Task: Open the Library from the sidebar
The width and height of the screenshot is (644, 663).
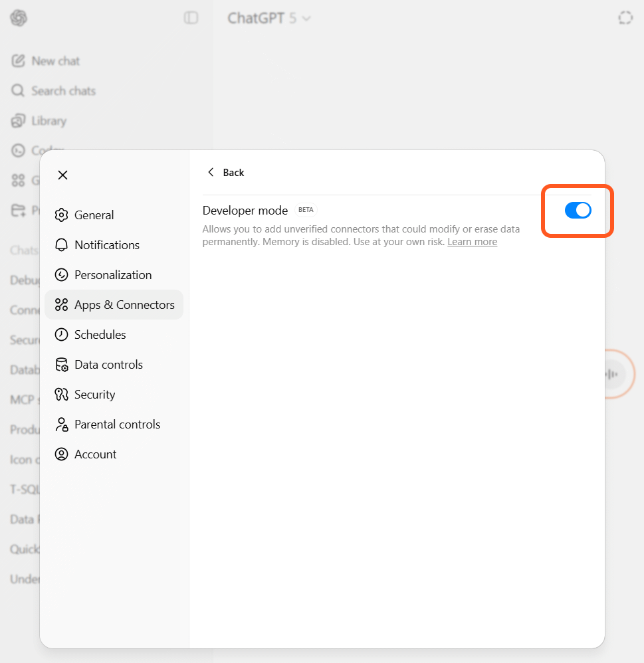Action: click(x=49, y=120)
